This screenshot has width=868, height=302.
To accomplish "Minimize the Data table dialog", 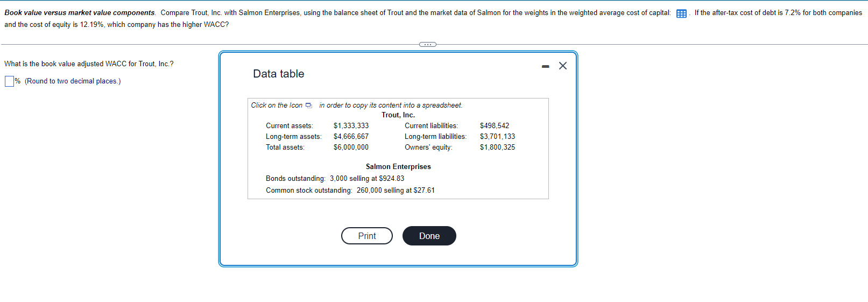I will click(546, 66).
